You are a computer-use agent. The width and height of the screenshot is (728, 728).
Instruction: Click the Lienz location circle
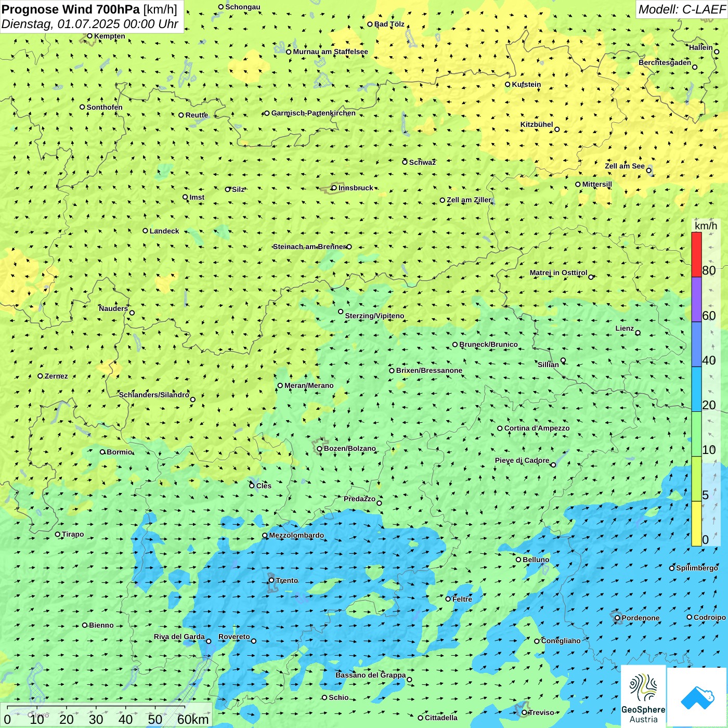[638, 333]
